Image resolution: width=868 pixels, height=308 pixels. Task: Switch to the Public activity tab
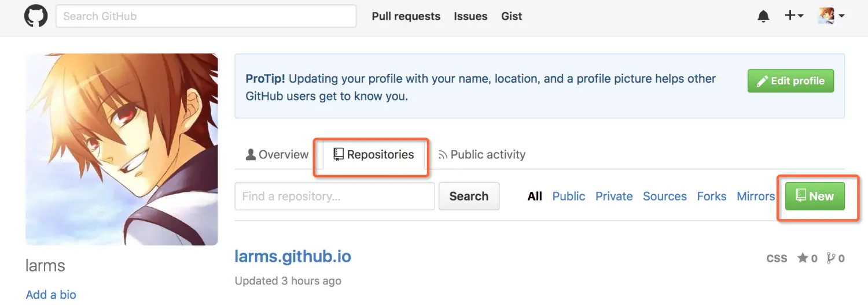(481, 155)
